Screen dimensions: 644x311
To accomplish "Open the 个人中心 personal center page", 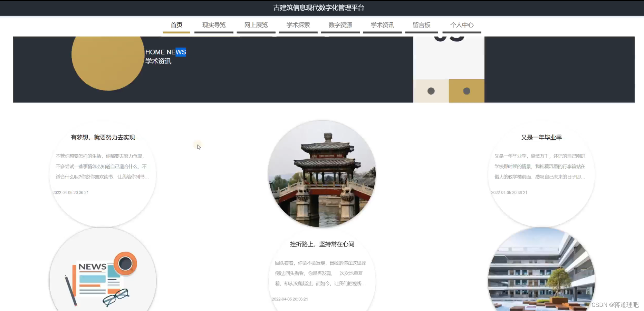I will pyautogui.click(x=462, y=25).
